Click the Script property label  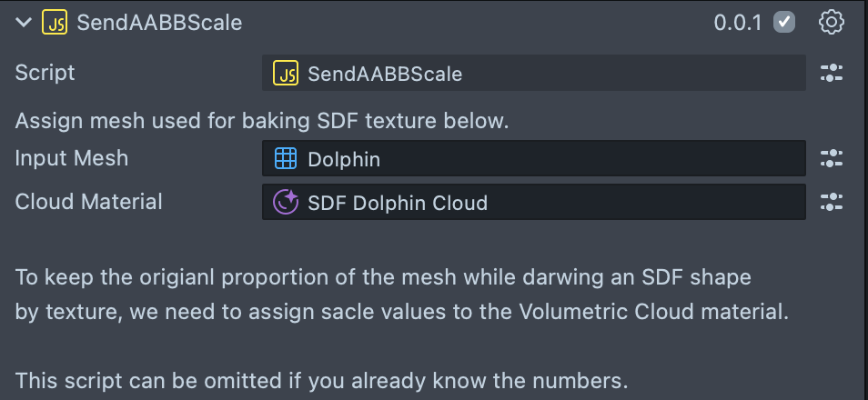coord(45,74)
